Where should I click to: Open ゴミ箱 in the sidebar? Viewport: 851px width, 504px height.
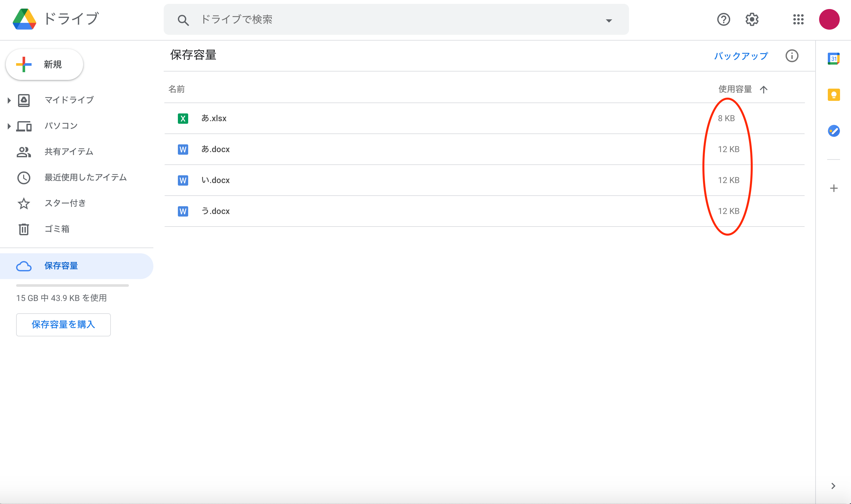click(57, 229)
